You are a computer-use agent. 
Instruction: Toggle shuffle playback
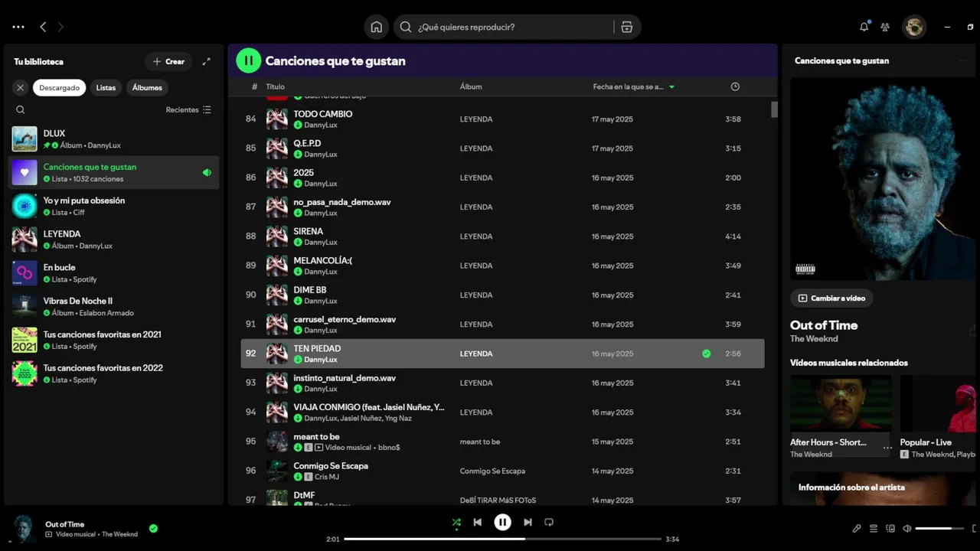pos(456,523)
